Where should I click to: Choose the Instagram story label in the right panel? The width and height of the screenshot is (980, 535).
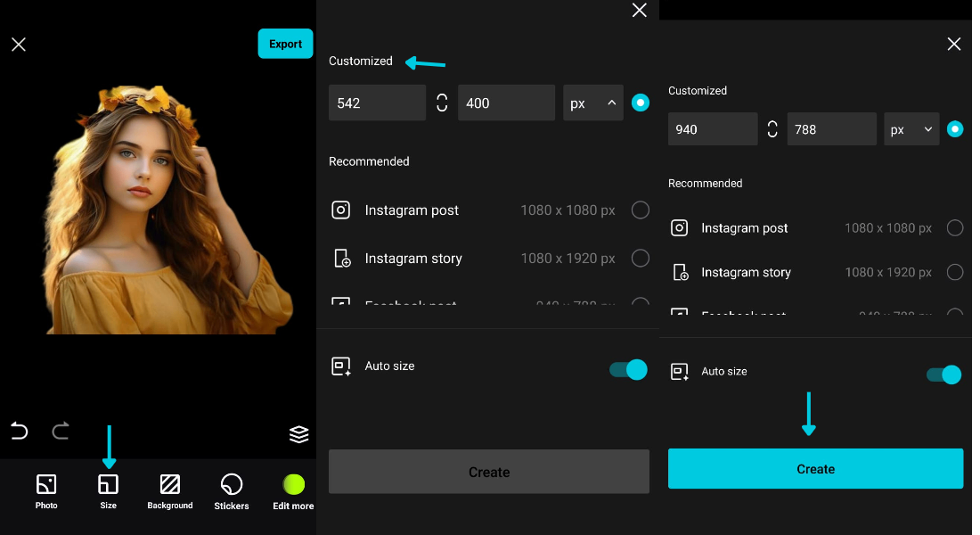point(747,273)
